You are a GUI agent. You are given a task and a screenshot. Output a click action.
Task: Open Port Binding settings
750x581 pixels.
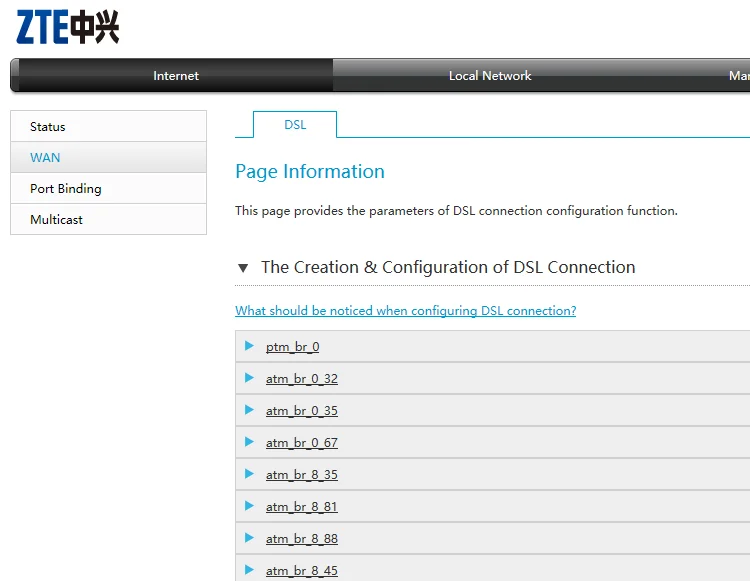pos(66,189)
